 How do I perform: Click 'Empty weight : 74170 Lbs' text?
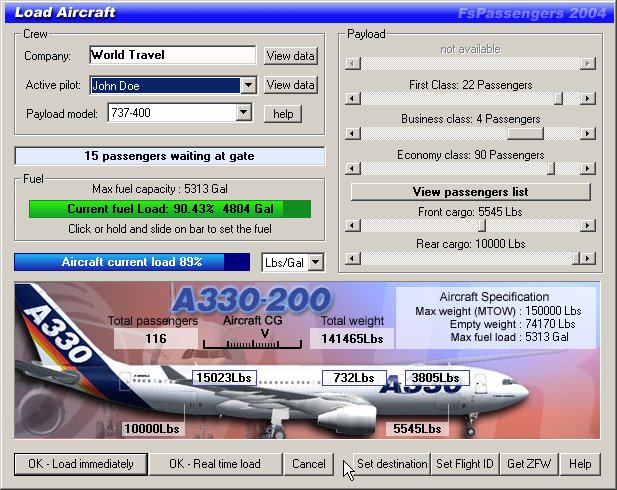[x=512, y=324]
